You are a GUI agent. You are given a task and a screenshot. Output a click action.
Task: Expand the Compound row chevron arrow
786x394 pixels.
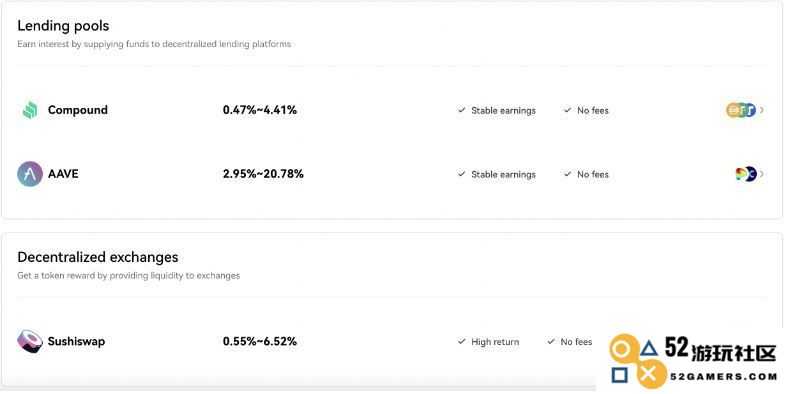point(762,110)
